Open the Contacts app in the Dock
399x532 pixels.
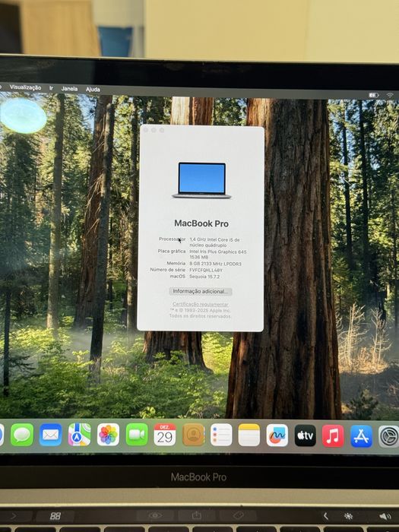click(193, 435)
